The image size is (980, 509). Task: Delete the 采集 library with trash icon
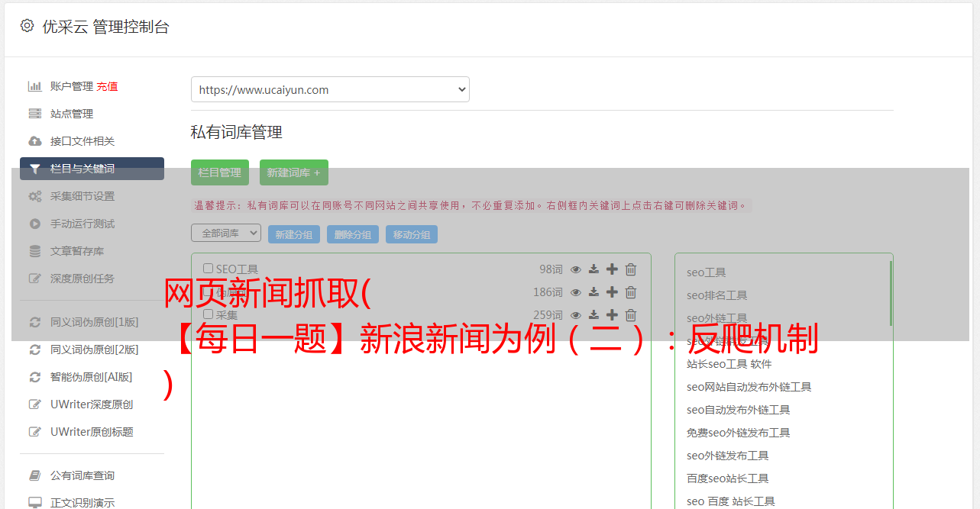631,315
